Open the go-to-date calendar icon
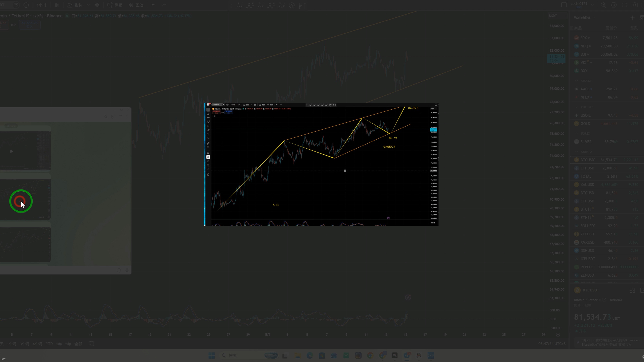Screen dimensions: 644x362 click(x=91, y=344)
